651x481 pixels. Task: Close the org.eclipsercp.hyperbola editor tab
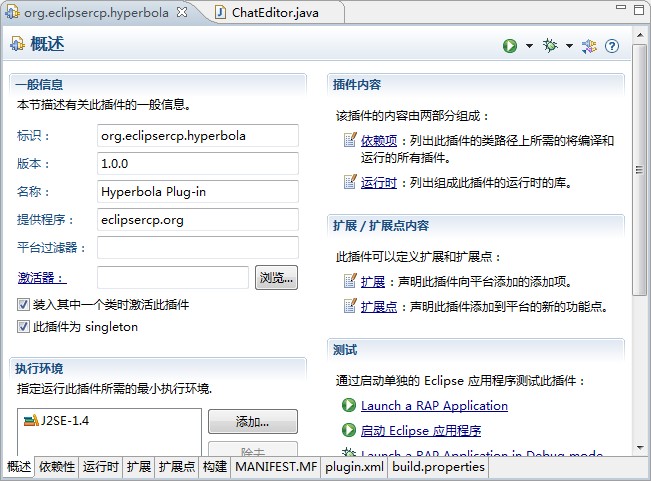coord(182,12)
